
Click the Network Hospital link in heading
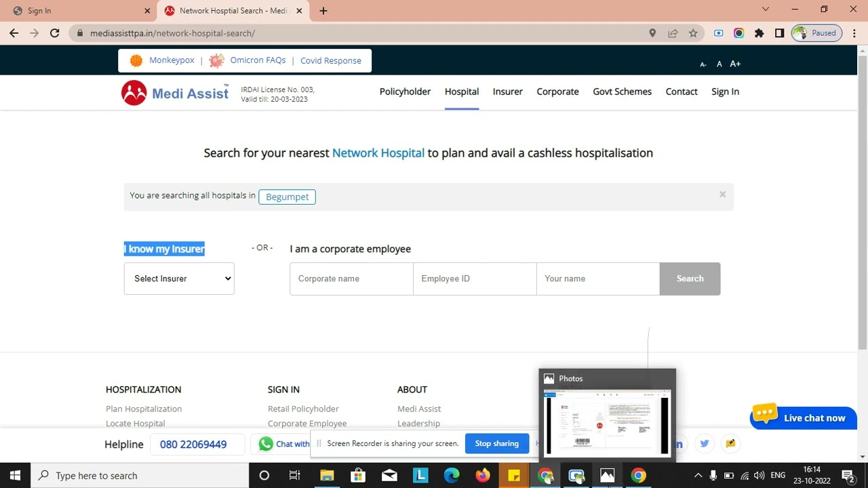click(x=378, y=152)
